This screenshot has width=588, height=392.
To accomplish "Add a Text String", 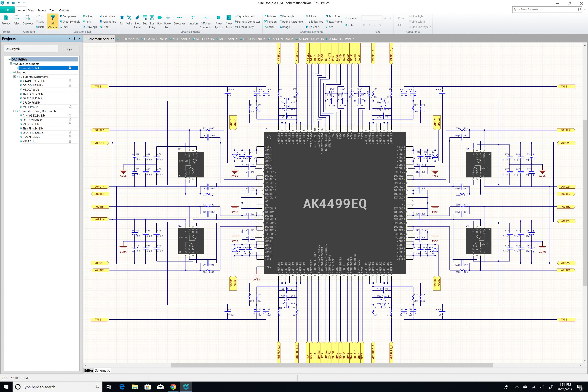I will click(334, 16).
